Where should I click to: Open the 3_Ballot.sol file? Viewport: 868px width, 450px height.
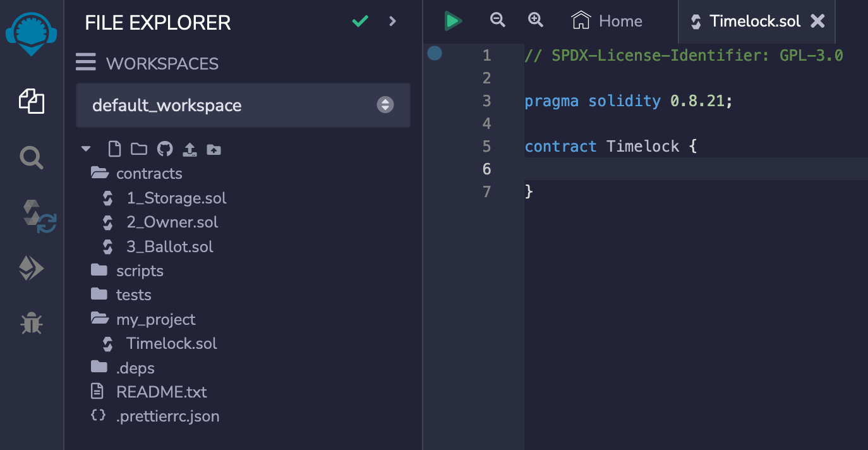click(x=169, y=246)
